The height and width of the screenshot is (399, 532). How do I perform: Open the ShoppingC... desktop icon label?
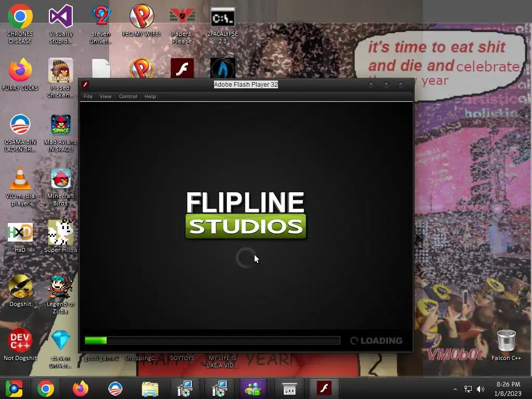tap(141, 358)
